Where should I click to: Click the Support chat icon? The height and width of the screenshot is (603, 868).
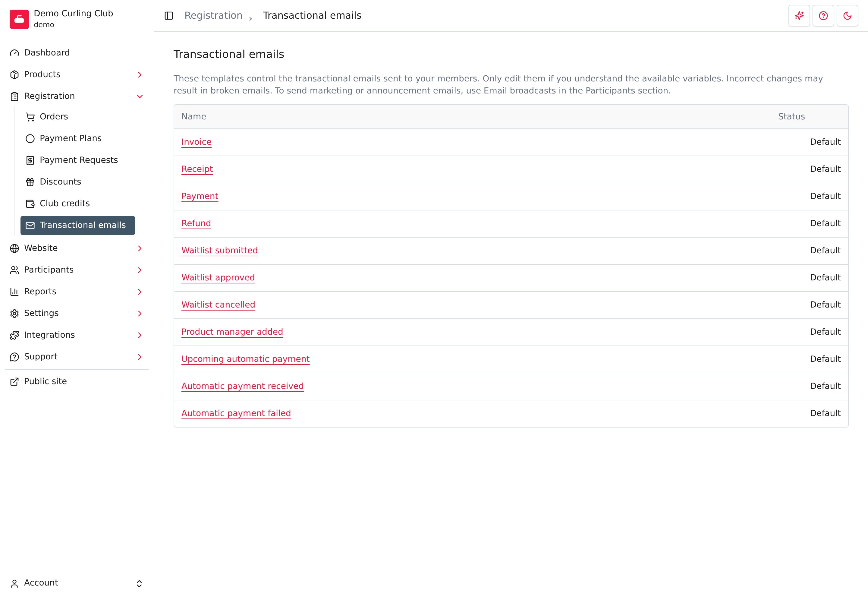click(14, 357)
